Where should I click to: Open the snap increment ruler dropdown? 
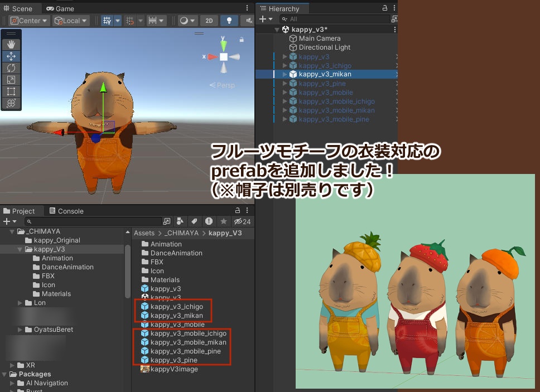[x=156, y=21]
